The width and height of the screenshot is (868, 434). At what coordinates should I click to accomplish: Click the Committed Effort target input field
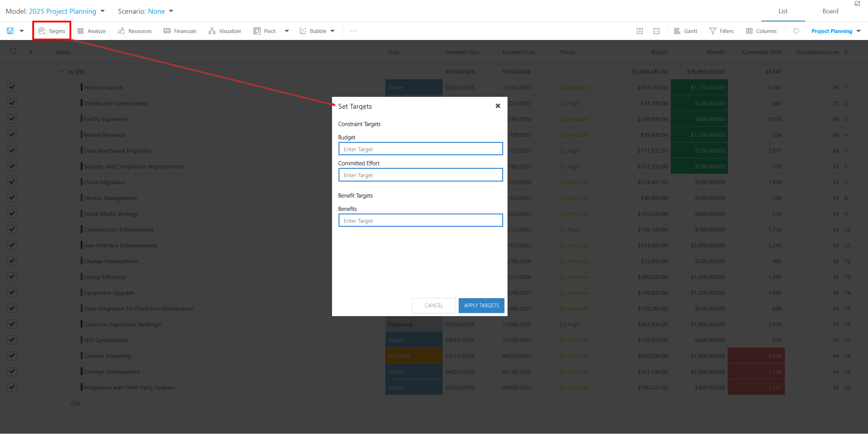(x=420, y=175)
